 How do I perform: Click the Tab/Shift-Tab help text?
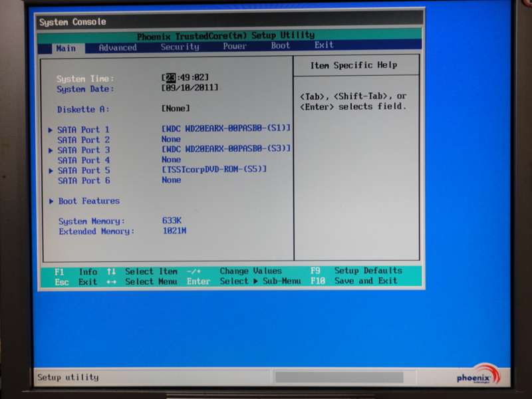[x=353, y=102]
